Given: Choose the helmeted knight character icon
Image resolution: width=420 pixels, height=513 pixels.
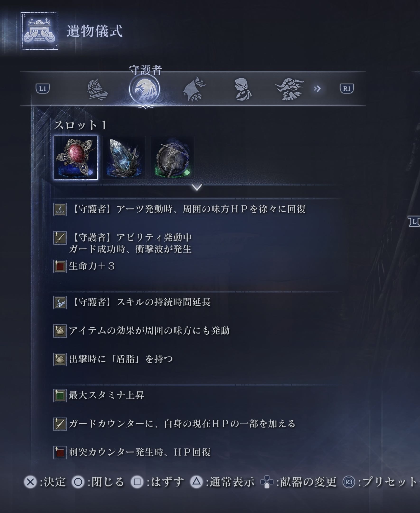Looking at the screenshot, I should tap(97, 89).
